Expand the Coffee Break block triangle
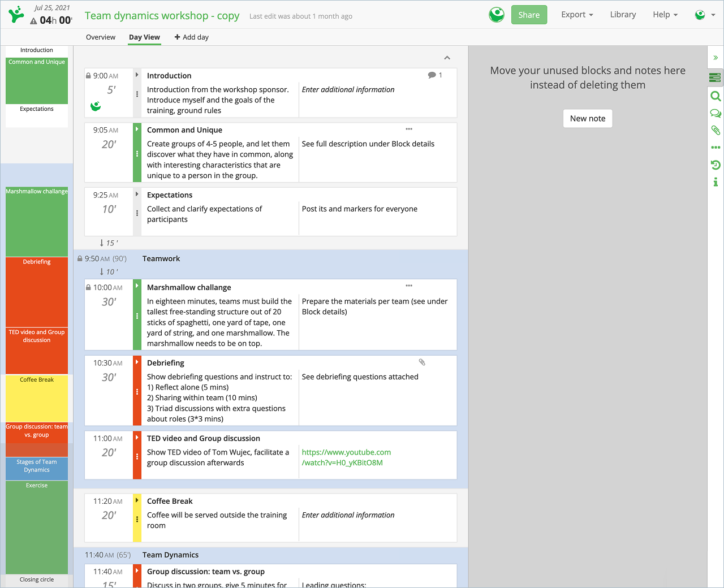The image size is (724, 588). click(x=137, y=500)
